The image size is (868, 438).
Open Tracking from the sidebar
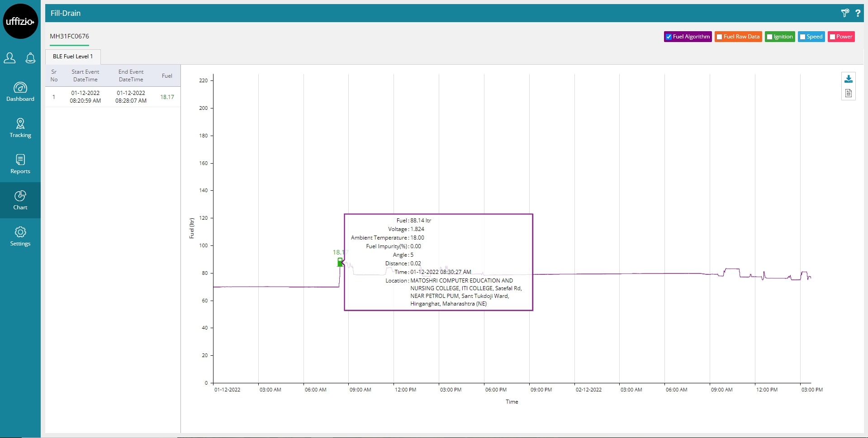20,128
